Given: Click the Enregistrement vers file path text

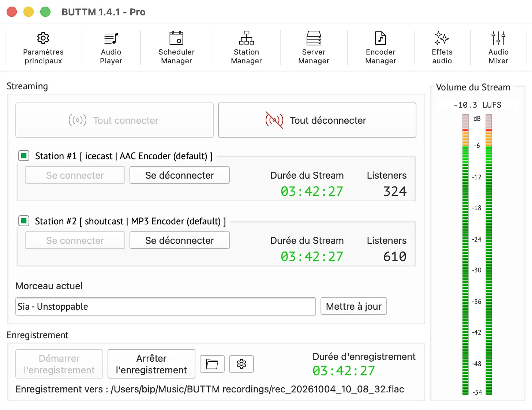Looking at the screenshot, I should 210,389.
